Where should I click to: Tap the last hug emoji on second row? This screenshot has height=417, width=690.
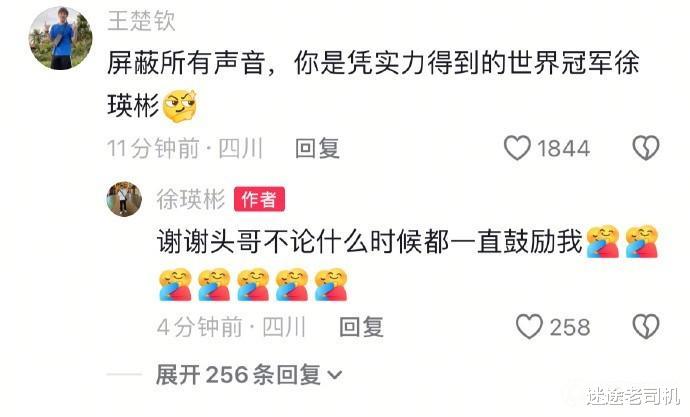331,285
